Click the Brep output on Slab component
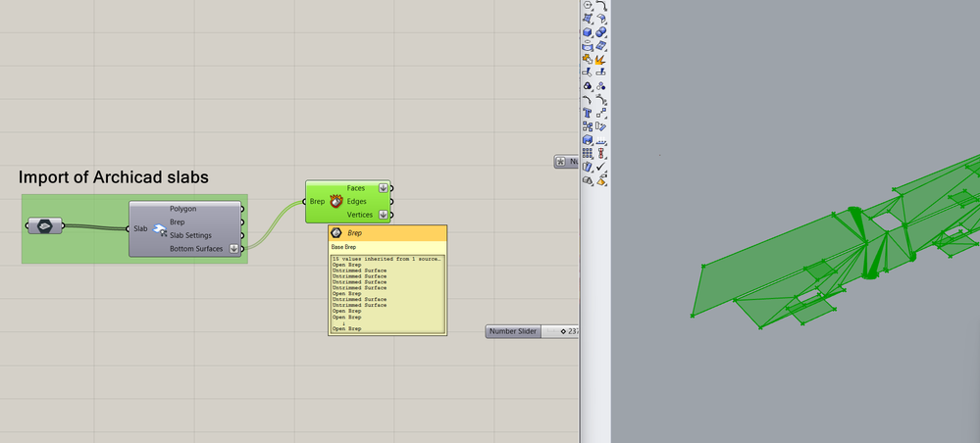 (x=177, y=221)
